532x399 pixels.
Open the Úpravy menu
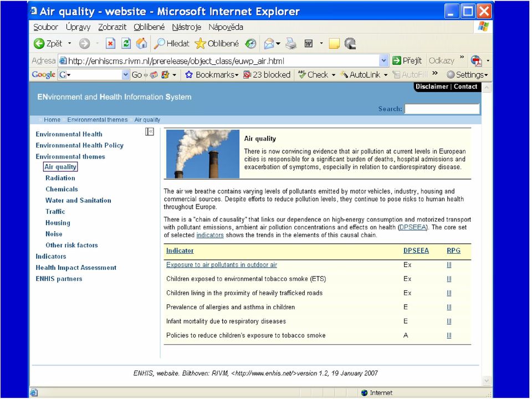(78, 27)
